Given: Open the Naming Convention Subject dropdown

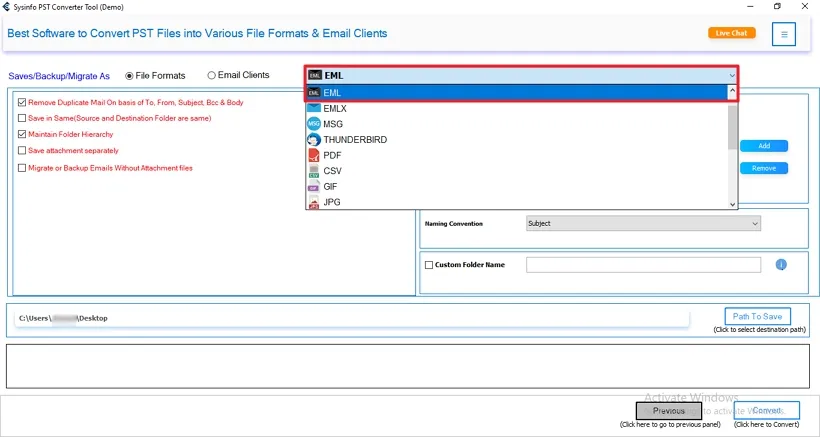Looking at the screenshot, I should (x=643, y=224).
